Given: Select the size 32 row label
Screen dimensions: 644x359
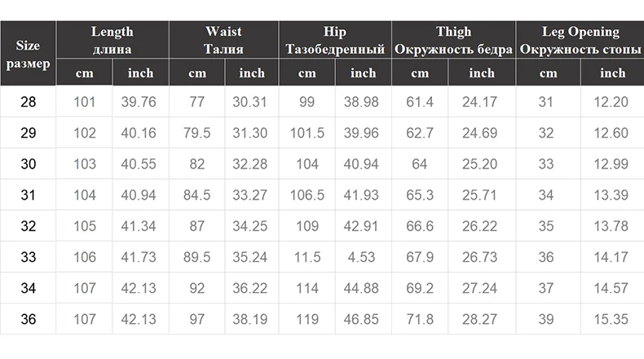Looking at the screenshot, I should (29, 226).
